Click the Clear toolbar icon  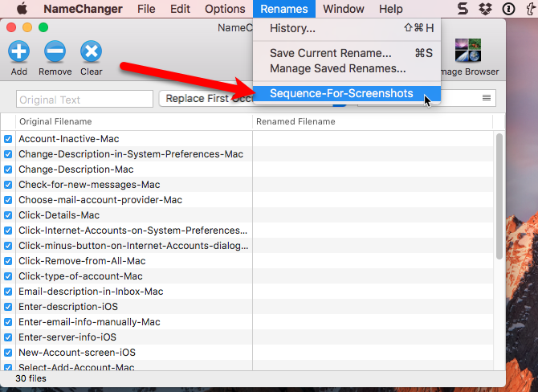pos(91,53)
